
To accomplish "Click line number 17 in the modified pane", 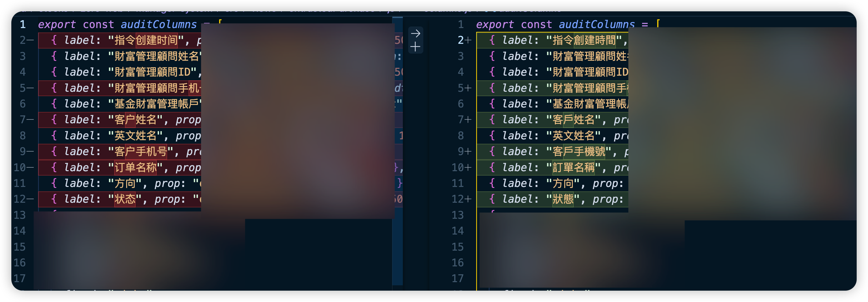I will point(457,278).
